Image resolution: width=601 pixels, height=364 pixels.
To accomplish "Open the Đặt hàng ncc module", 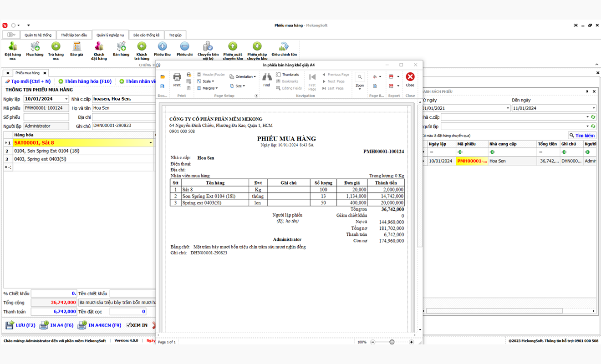I will (x=13, y=47).
